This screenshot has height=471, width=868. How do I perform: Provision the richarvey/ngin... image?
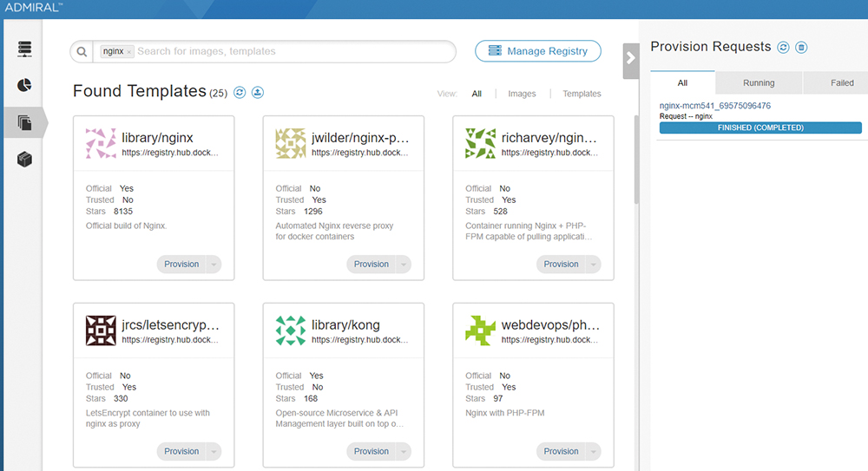tap(561, 264)
